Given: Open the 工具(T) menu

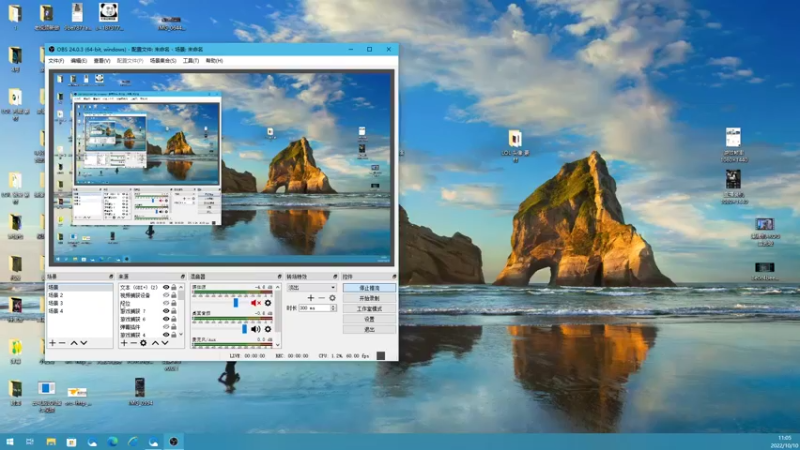Looking at the screenshot, I should [x=191, y=61].
